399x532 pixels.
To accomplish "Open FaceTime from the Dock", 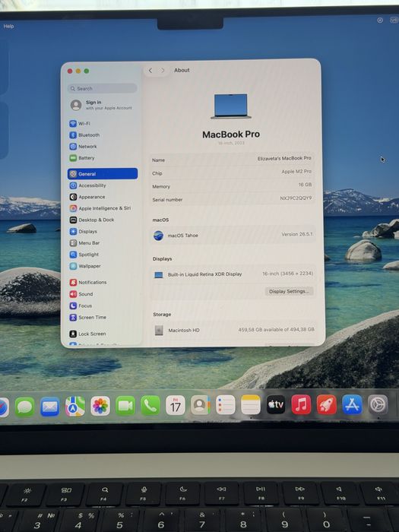I will pyautogui.click(x=125, y=405).
